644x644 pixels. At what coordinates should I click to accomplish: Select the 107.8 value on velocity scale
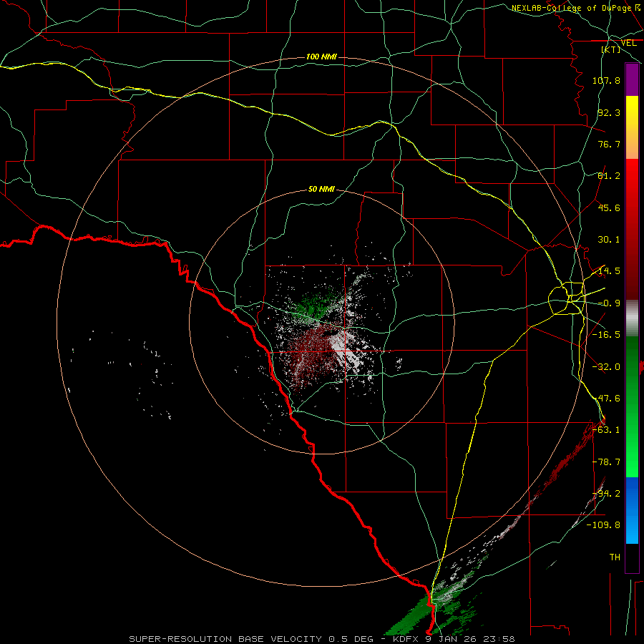point(606,80)
